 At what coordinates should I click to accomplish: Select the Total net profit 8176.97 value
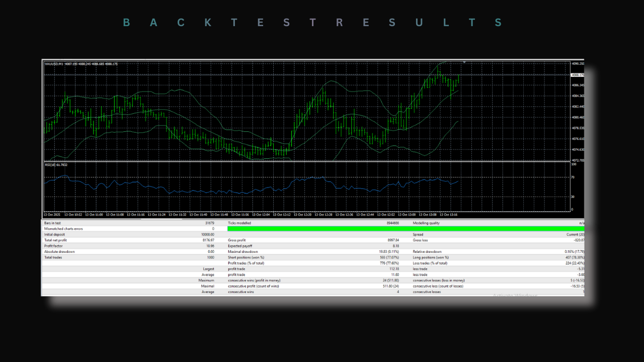(x=208, y=240)
